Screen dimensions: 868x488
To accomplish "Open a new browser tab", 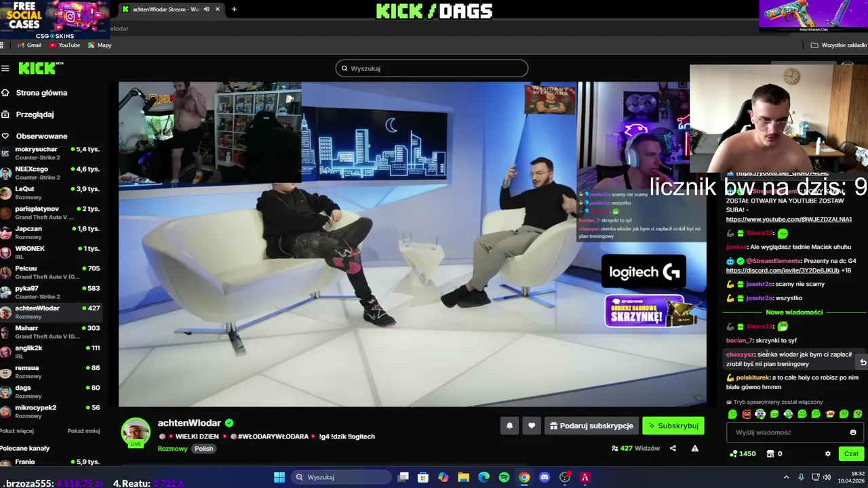I will coord(234,9).
